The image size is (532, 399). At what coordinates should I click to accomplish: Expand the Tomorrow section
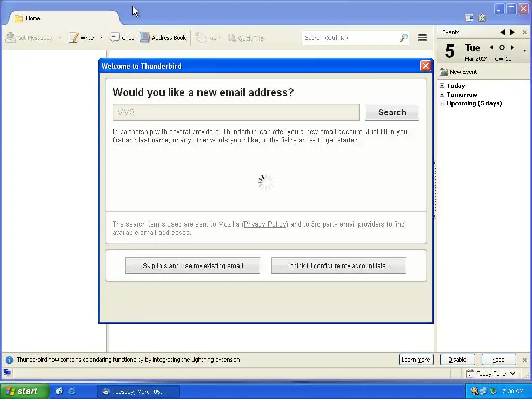pos(442,95)
